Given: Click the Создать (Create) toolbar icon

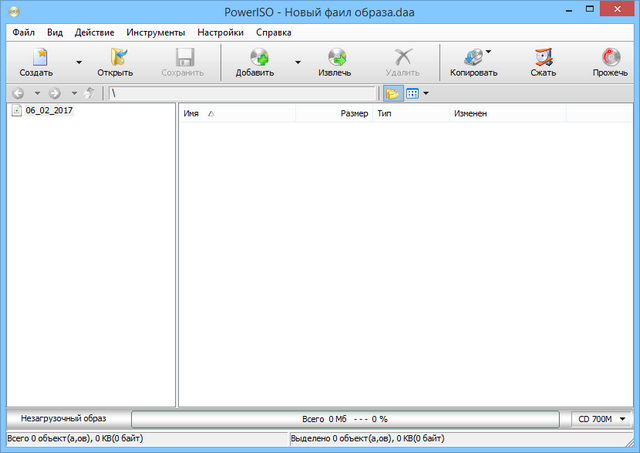Looking at the screenshot, I should (36, 58).
